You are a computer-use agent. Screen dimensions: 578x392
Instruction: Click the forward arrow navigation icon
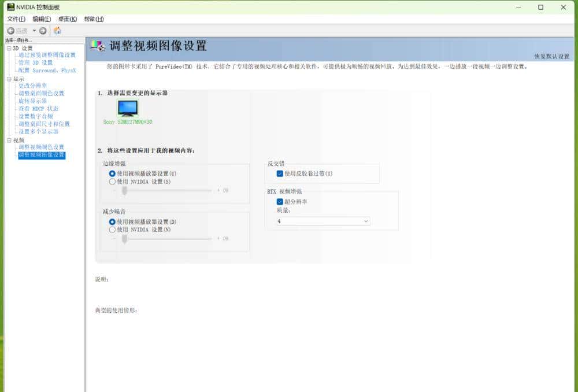[43, 31]
